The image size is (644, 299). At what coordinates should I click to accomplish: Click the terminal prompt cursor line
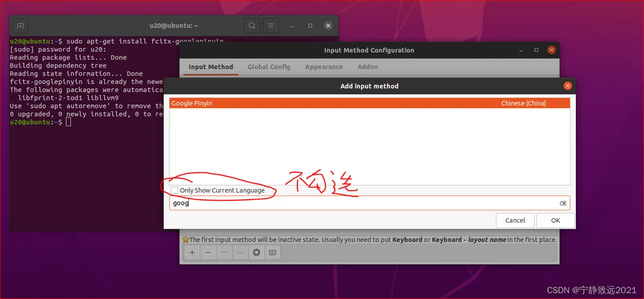point(40,122)
